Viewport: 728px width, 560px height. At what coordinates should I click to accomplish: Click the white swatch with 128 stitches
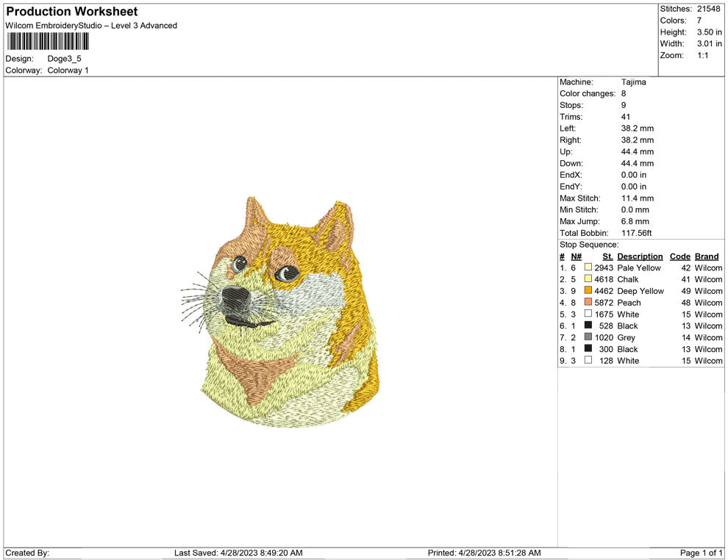[588, 360]
